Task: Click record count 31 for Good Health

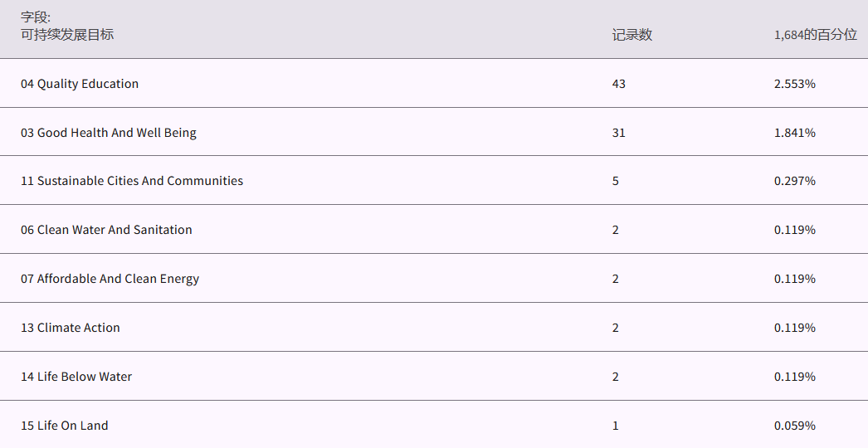Action: [619, 133]
